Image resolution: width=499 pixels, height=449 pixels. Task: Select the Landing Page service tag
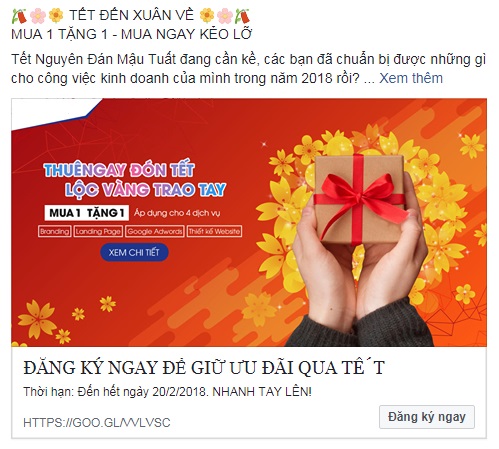click(98, 231)
